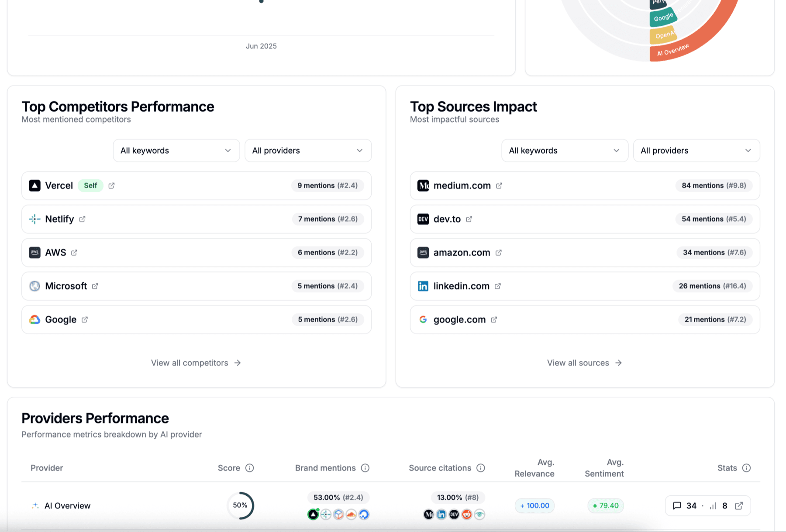Click '34 mentions (#7.6)' badge
The width and height of the screenshot is (786, 532).
pyautogui.click(x=714, y=253)
